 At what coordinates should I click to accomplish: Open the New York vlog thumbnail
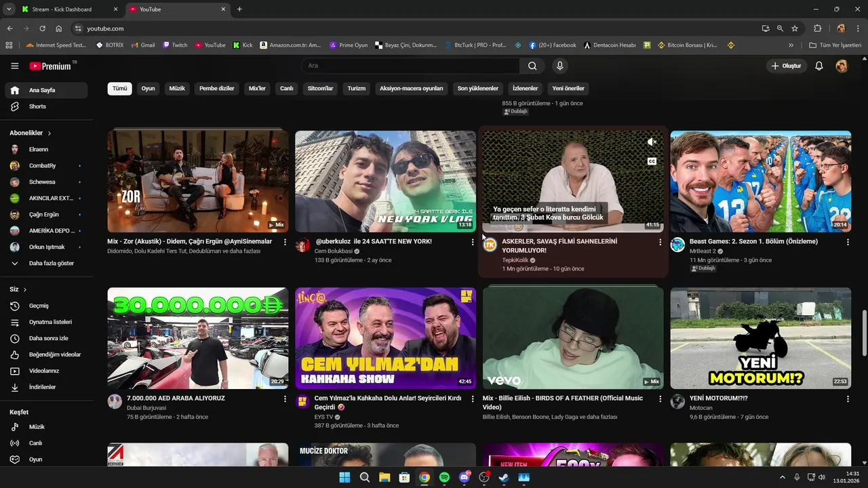(385, 181)
